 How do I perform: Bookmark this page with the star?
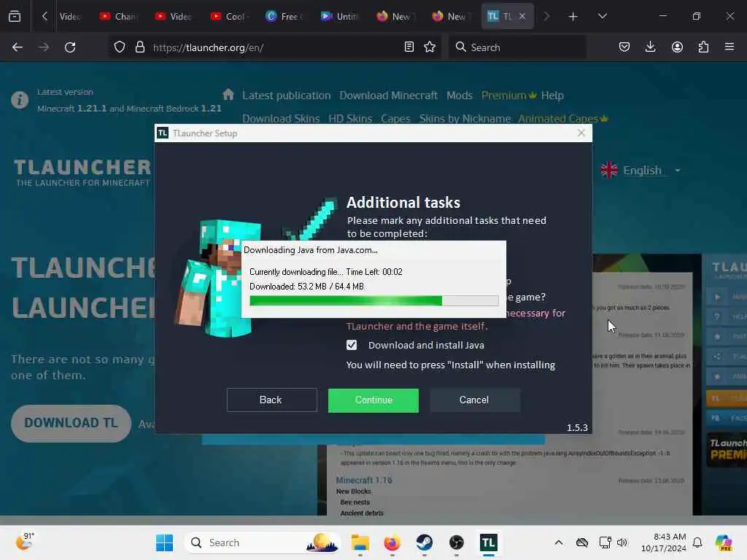pos(430,47)
